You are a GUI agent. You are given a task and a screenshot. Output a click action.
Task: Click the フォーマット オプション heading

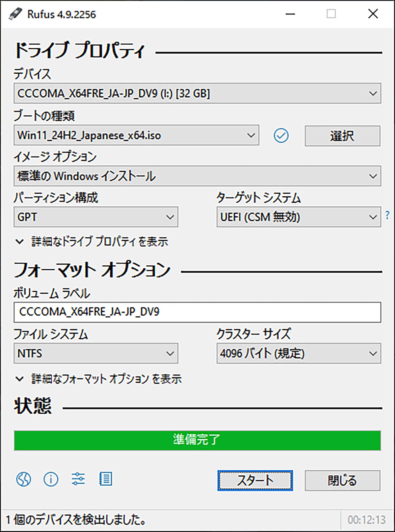pyautogui.click(x=92, y=270)
